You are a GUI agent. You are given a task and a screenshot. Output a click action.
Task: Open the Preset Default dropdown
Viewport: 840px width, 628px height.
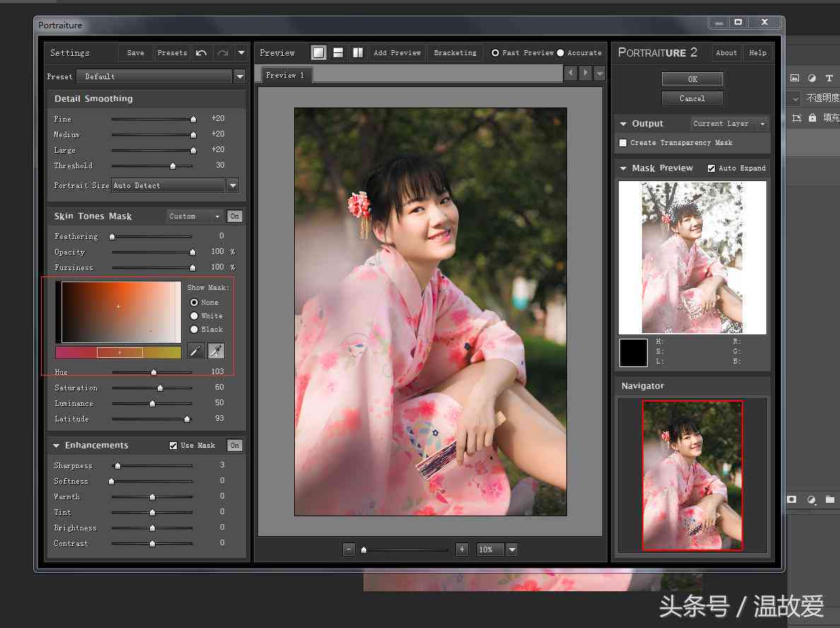(240, 76)
